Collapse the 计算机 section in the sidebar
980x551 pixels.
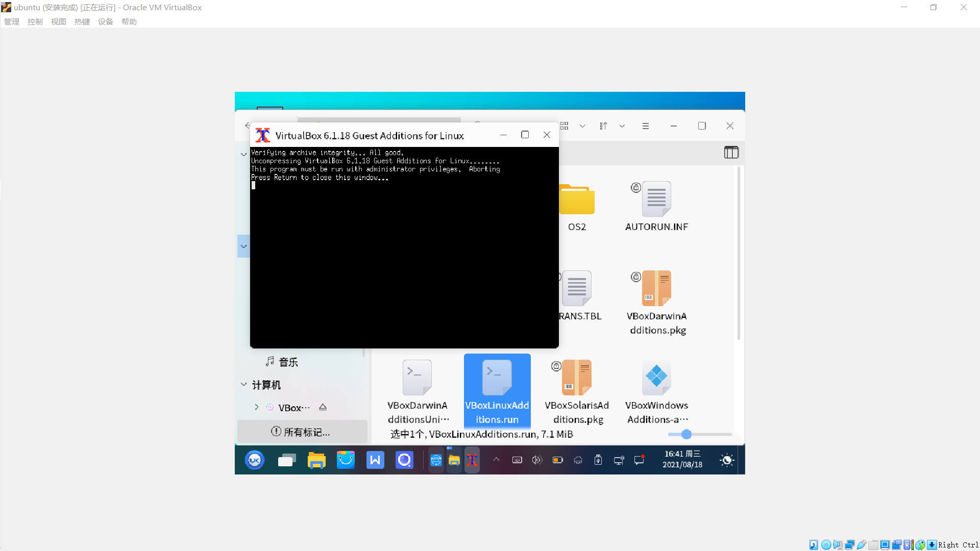[x=243, y=385]
